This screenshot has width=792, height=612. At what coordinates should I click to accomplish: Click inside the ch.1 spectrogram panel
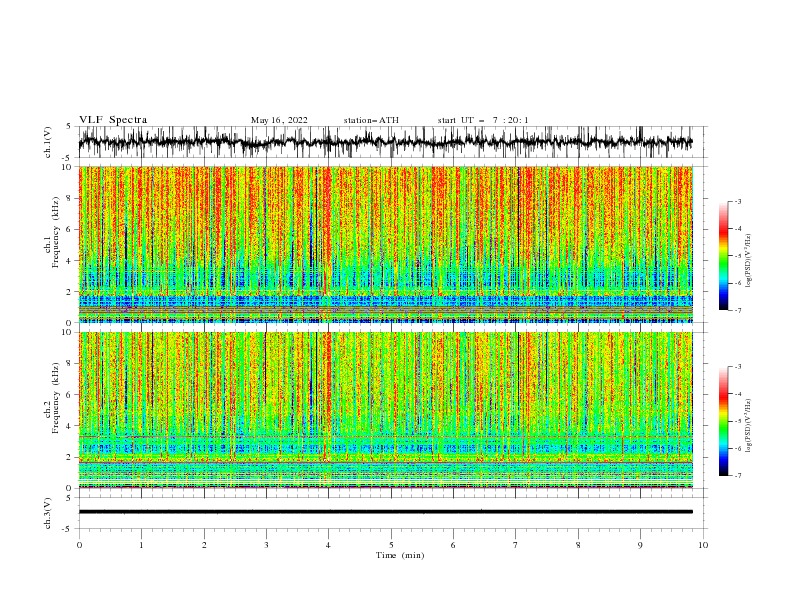pos(385,244)
